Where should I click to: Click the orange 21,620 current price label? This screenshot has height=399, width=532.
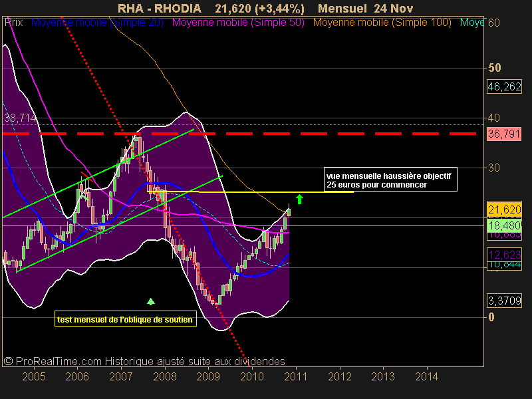tap(504, 209)
